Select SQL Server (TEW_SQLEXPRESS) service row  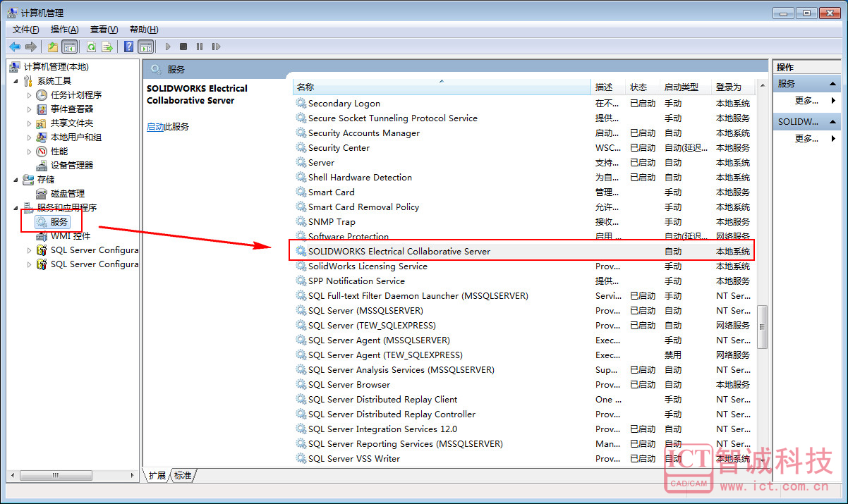click(x=523, y=325)
